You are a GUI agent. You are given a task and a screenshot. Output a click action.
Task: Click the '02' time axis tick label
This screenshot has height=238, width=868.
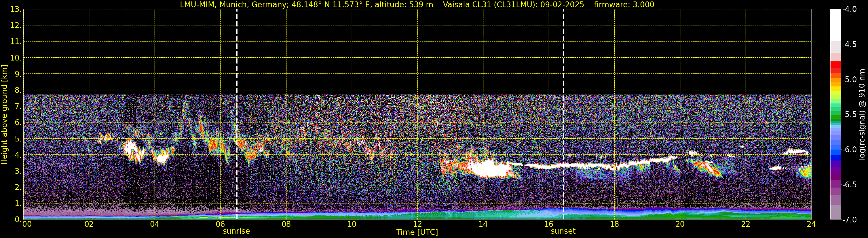pos(89,224)
